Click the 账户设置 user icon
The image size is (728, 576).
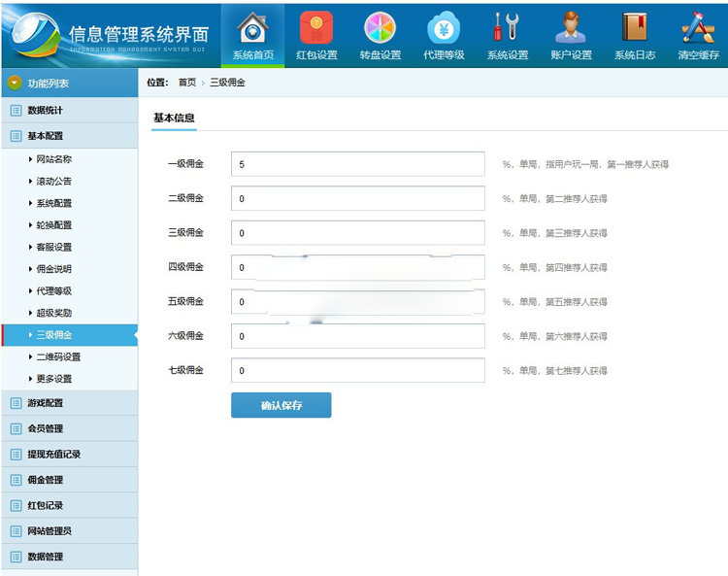click(571, 28)
